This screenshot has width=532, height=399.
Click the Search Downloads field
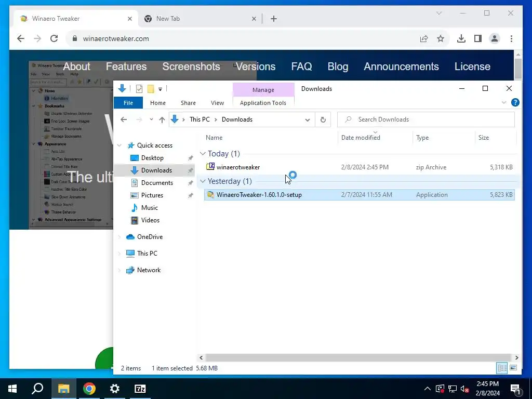pyautogui.click(x=426, y=119)
